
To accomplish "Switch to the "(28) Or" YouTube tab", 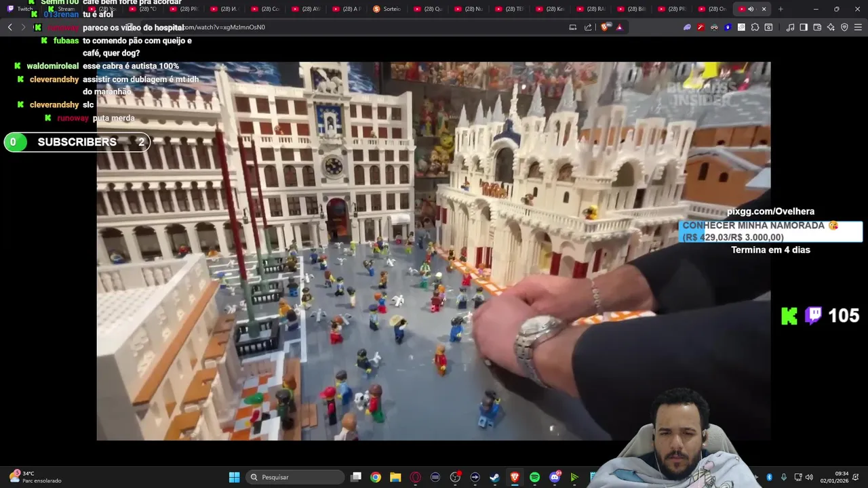I will point(713,9).
